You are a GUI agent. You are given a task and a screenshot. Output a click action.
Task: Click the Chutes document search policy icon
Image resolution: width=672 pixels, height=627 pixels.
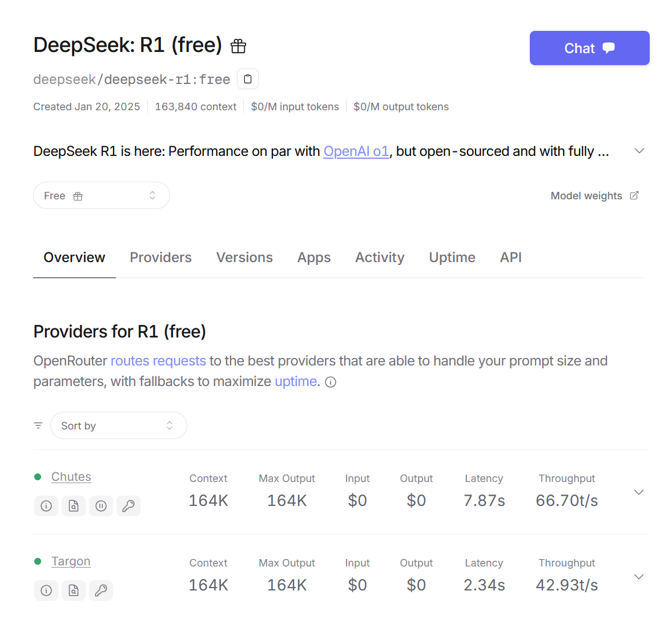[x=74, y=506]
